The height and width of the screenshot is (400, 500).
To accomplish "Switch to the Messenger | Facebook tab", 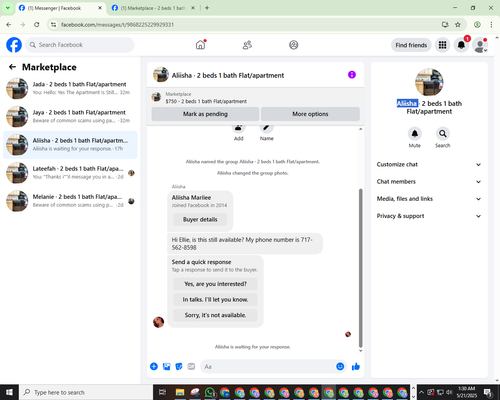I will [x=59, y=8].
